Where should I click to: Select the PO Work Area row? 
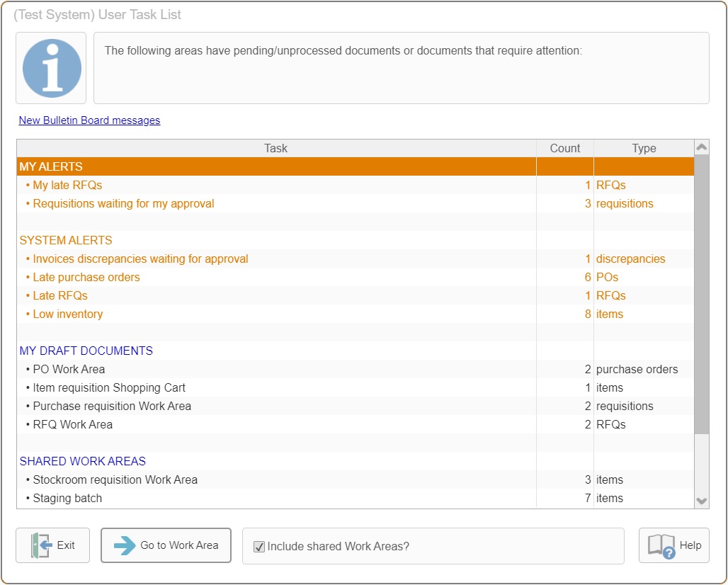(69, 369)
